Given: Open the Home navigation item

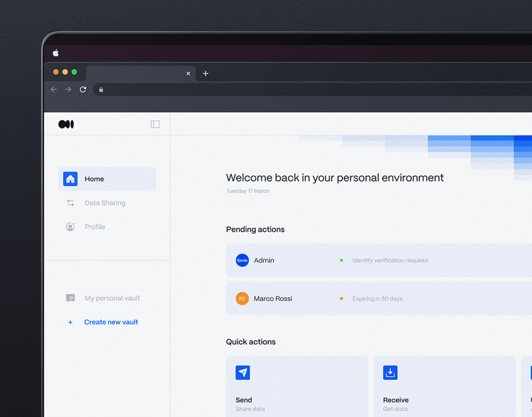Looking at the screenshot, I should (x=107, y=179).
